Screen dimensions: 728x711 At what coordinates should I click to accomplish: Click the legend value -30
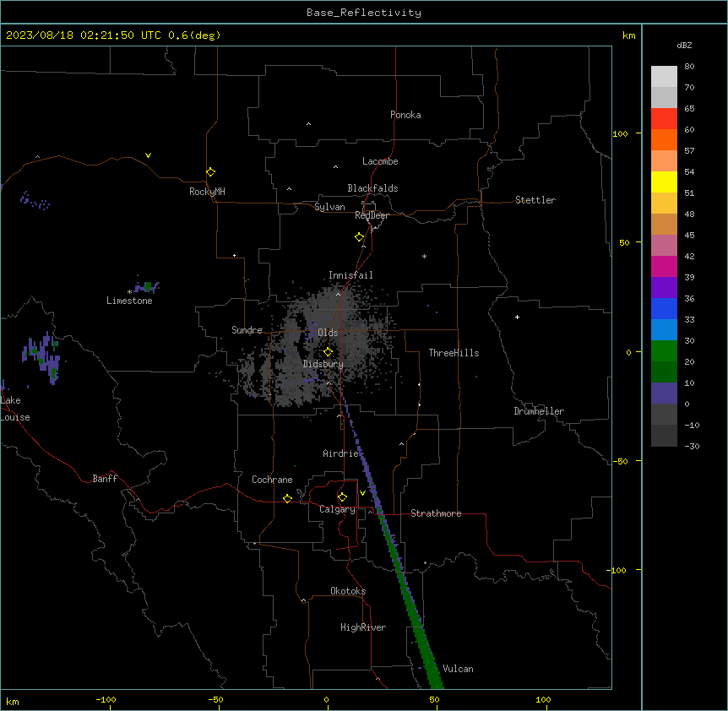[692, 446]
